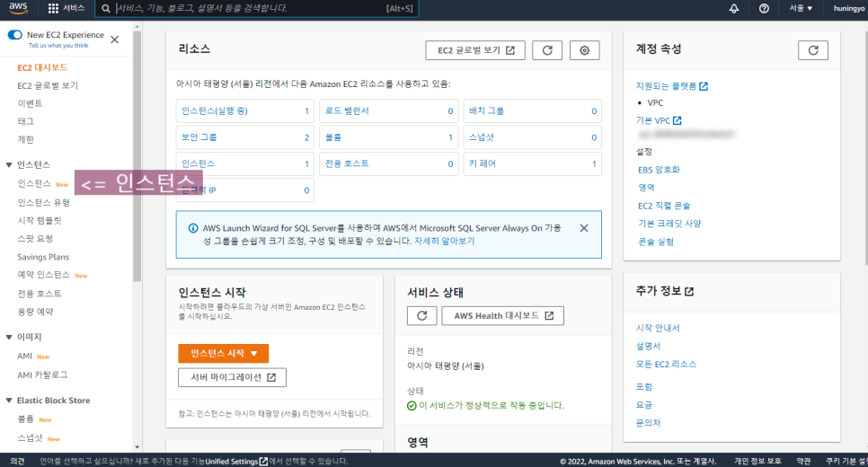Open the EBS 암호화 setting link
The width and height of the screenshot is (868, 467).
point(659,170)
